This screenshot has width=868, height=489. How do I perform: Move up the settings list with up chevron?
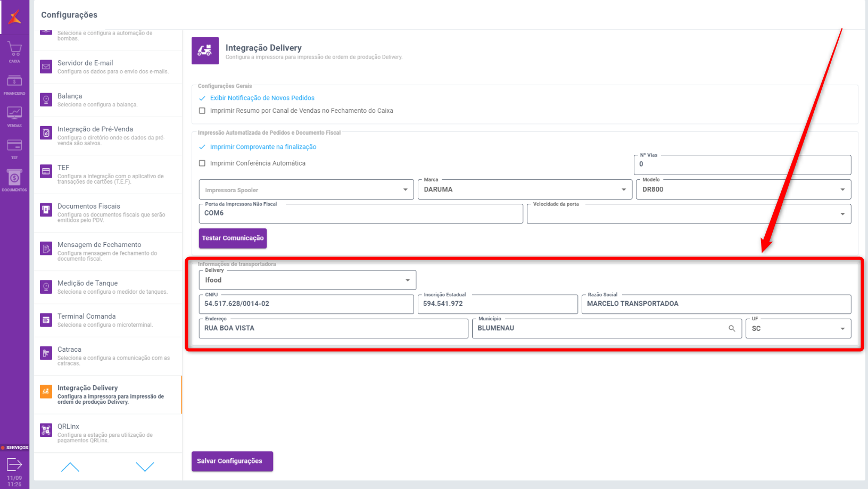point(70,467)
